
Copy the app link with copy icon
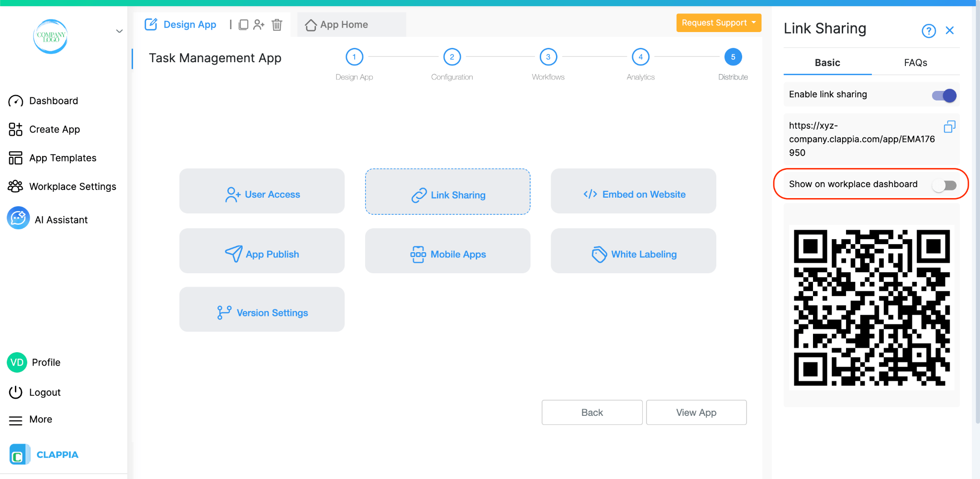(x=949, y=127)
